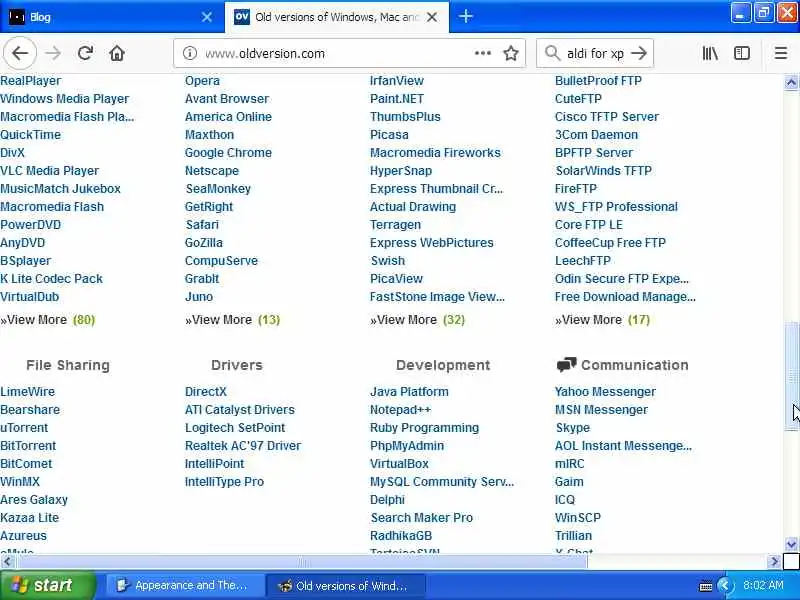This screenshot has height=600, width=800.
Task: Open the Yahoo Messenger link
Action: (x=605, y=391)
